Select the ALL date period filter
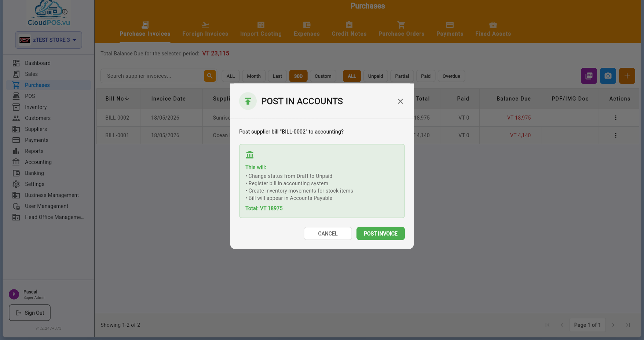The width and height of the screenshot is (644, 340). tap(231, 76)
